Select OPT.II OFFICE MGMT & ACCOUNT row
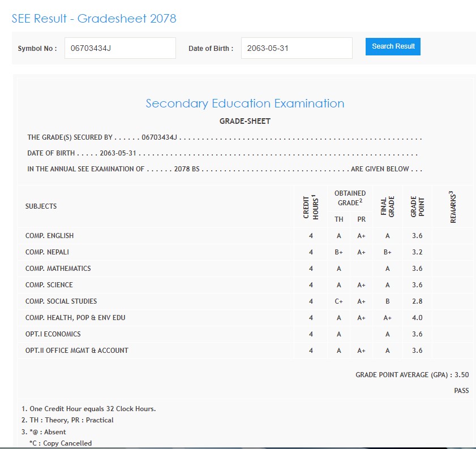Viewport: 476px width, 449px height. coord(76,351)
